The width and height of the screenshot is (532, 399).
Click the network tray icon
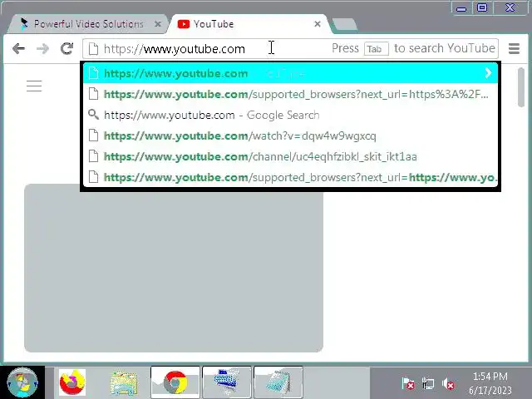point(428,384)
